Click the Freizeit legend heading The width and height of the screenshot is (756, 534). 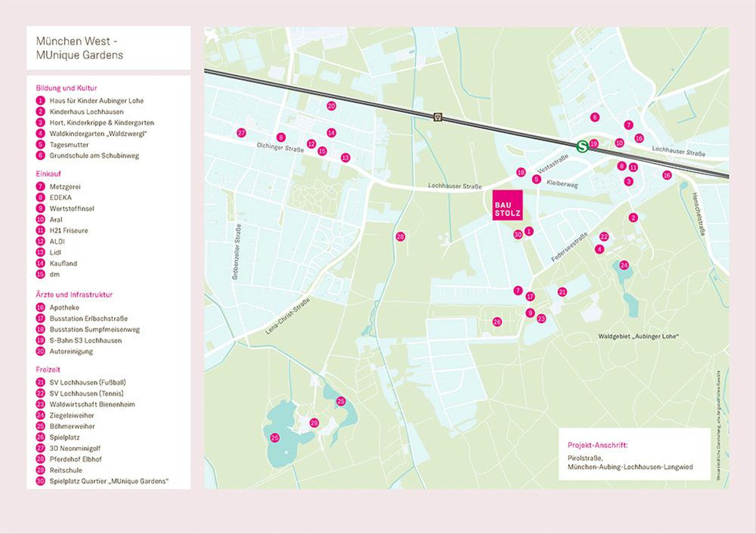(48, 370)
